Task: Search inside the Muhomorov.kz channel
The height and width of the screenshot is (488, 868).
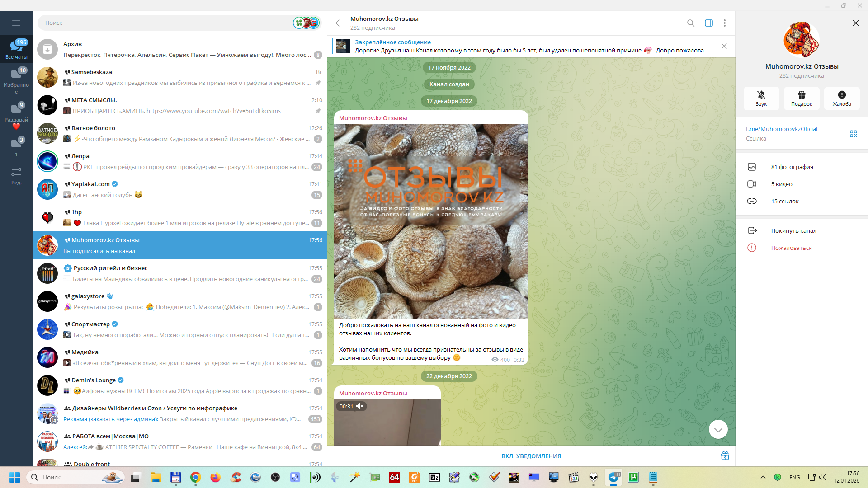Action: point(690,23)
